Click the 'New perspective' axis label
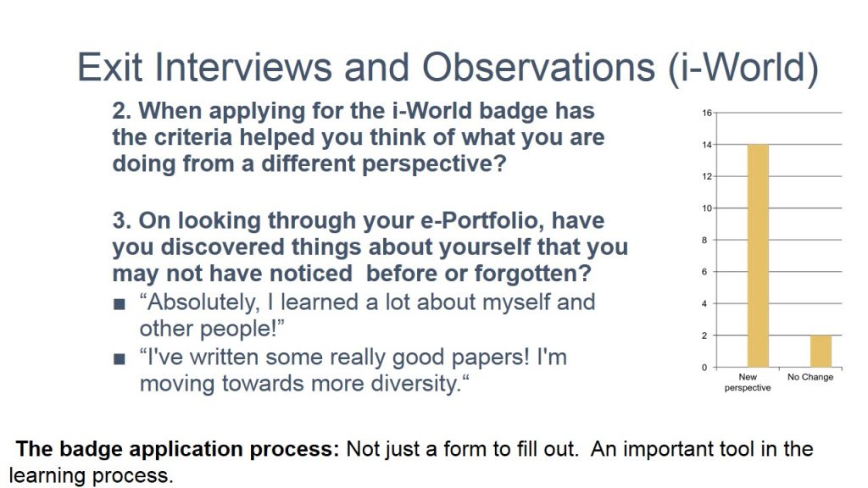 click(748, 382)
